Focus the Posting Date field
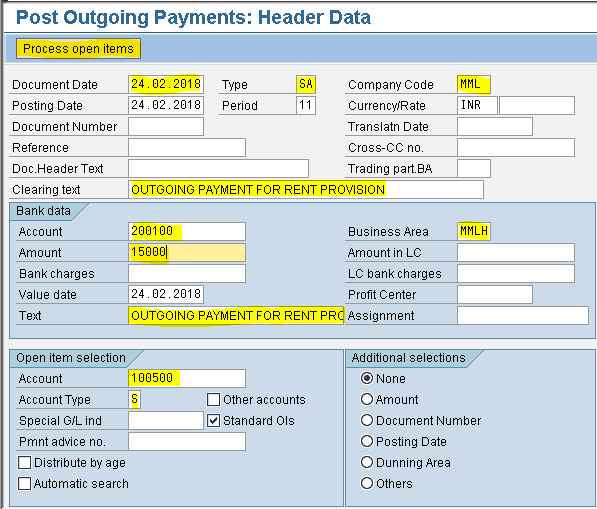The width and height of the screenshot is (597, 509). point(166,105)
